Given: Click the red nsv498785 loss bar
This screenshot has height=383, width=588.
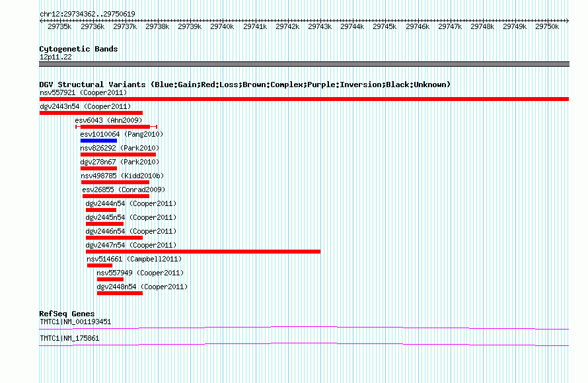Looking at the screenshot, I should click(x=115, y=182).
